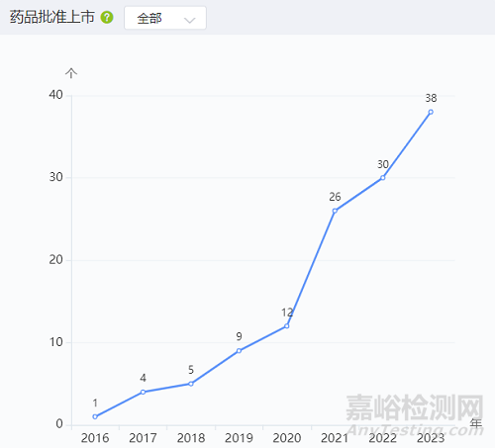Click the 20 y-axis tick label
The height and width of the screenshot is (448, 495).
tap(55, 260)
